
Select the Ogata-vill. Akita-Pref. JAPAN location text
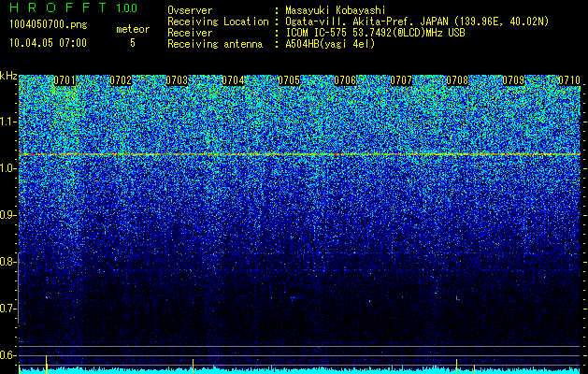point(417,22)
